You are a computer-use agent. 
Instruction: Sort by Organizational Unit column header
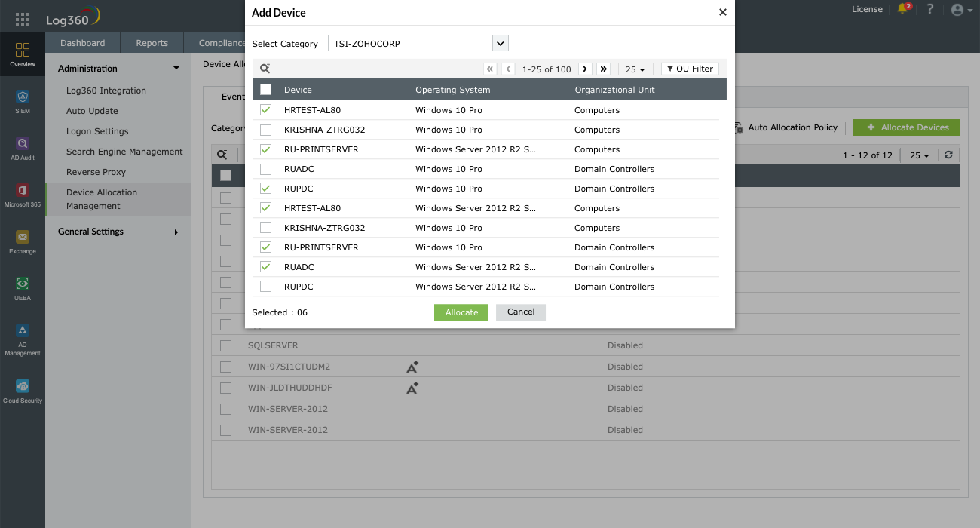(614, 90)
